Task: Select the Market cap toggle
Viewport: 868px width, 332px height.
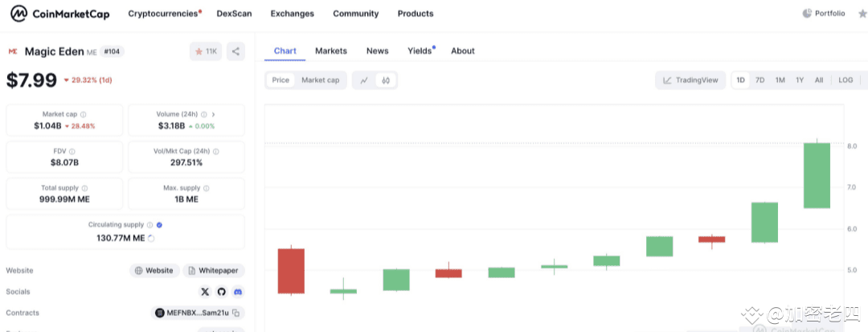Action: (x=321, y=80)
